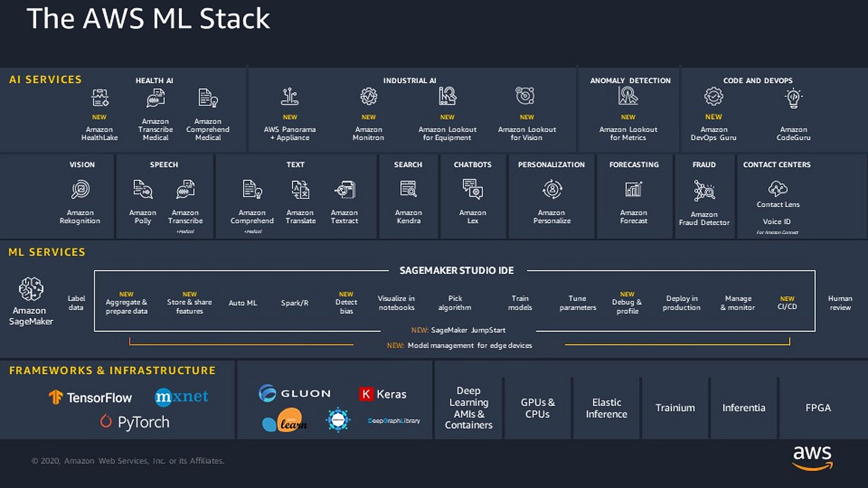Viewport: 868px width, 488px height.
Task: Click the Keras logo
Action: tap(383, 394)
